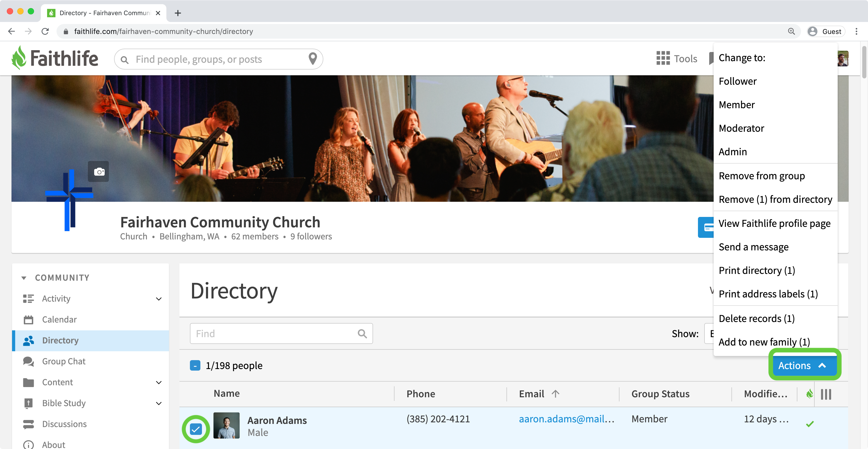
Task: Click the camera icon to change cover photo
Action: (99, 172)
